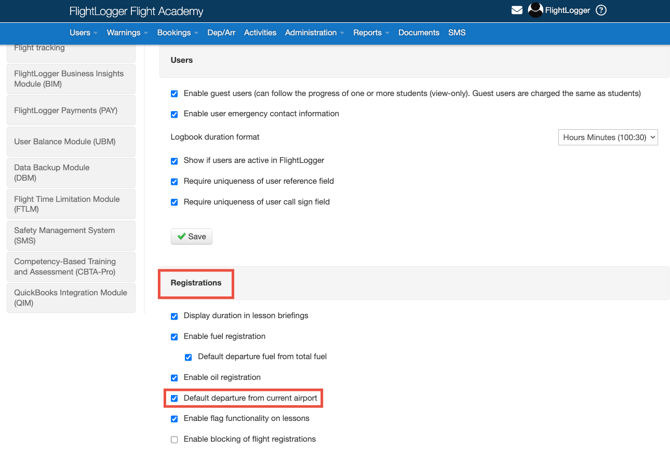670x450 pixels.
Task: Toggle Enable guest users checkbox
Action: tap(174, 94)
